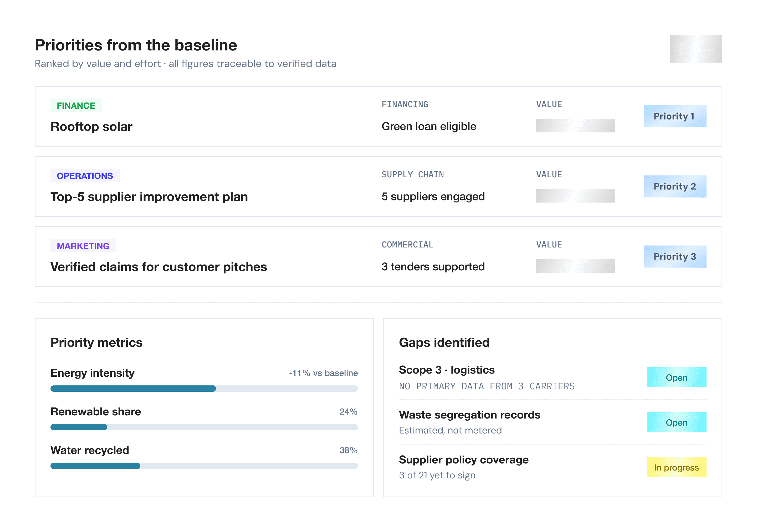Select the OPERATIONS category tag
The width and height of the screenshot is (757, 532).
[x=85, y=176]
